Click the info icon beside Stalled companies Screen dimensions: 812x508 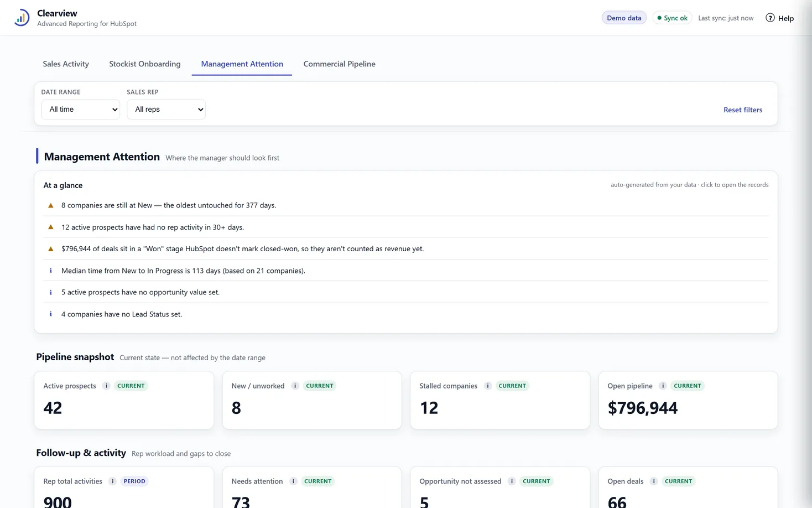(487, 386)
